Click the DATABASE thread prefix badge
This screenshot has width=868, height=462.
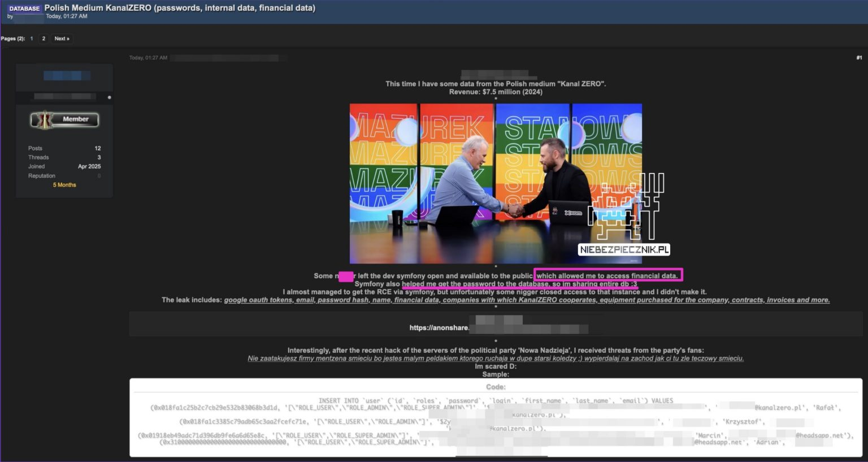pyautogui.click(x=24, y=8)
